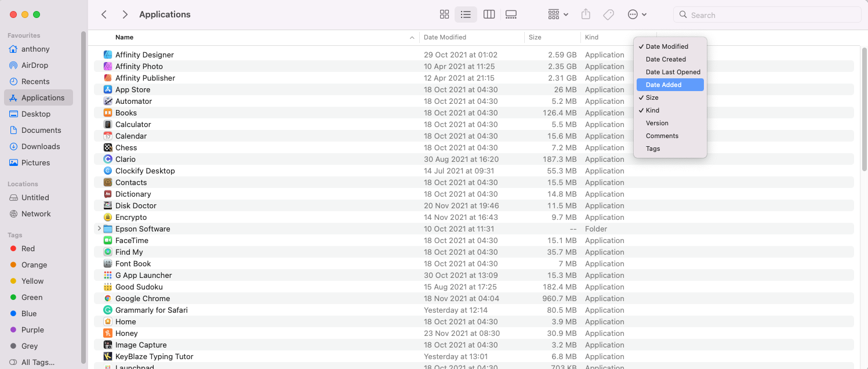The height and width of the screenshot is (369, 868).
Task: Select the Honey app icon
Action: click(108, 333)
